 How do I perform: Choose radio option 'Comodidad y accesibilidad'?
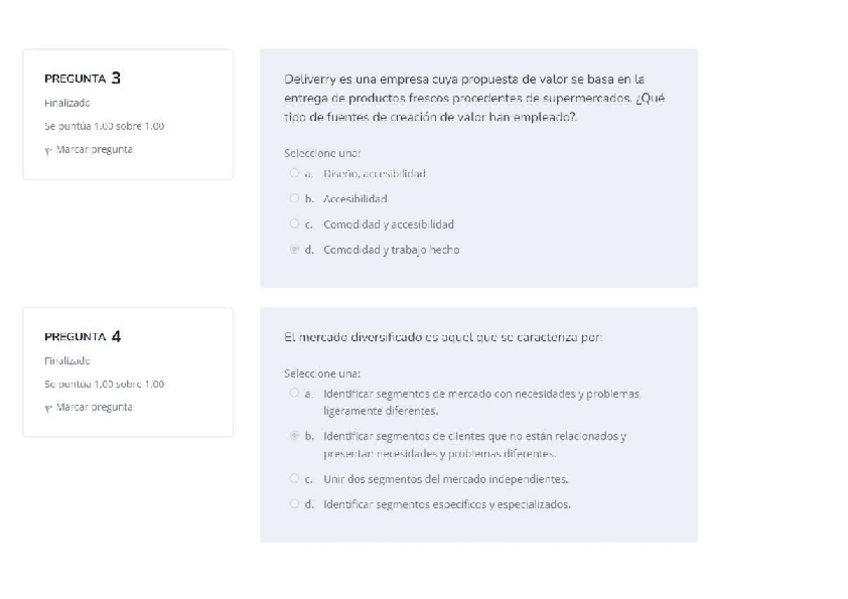pos(295,224)
